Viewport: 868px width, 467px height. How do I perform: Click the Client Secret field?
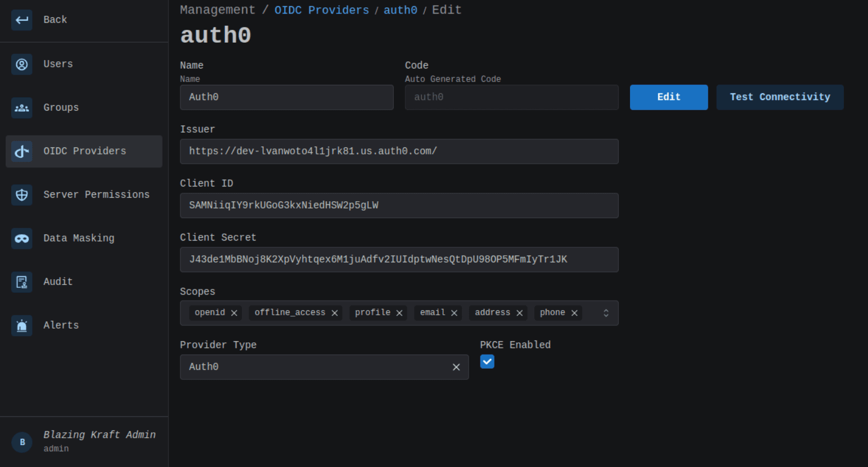pos(399,259)
